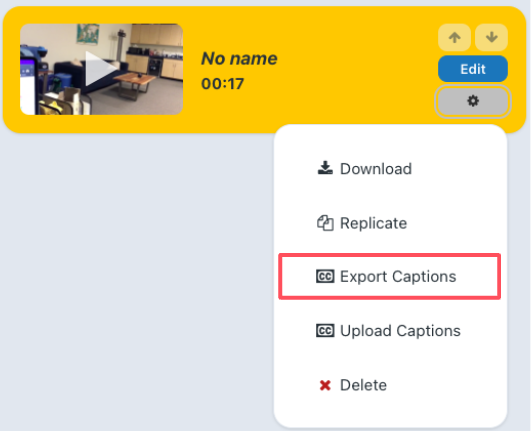Screen dimensions: 531x431
Task: Click the red X delete icon
Action: pos(325,385)
